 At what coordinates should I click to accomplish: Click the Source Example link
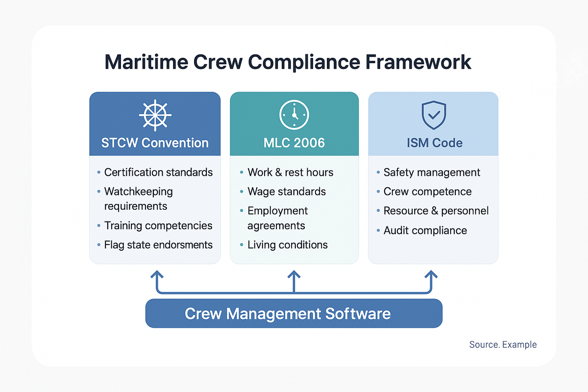pyautogui.click(x=503, y=344)
